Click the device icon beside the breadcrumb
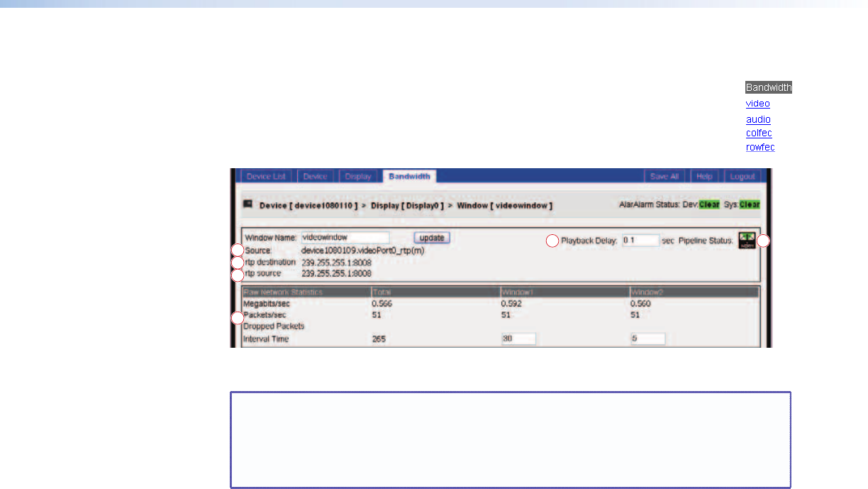This screenshot has height=489, width=868. pyautogui.click(x=248, y=204)
